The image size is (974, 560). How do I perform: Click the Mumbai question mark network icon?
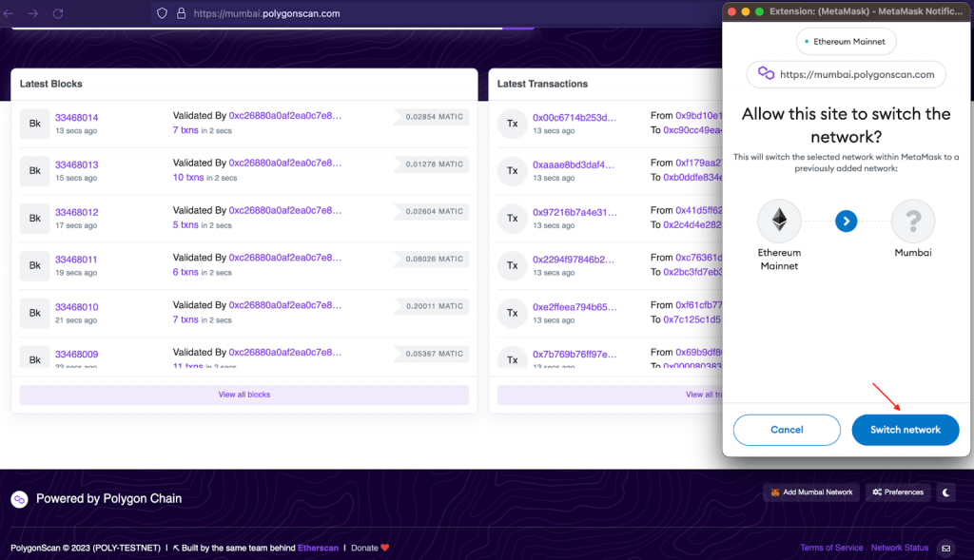[913, 221]
